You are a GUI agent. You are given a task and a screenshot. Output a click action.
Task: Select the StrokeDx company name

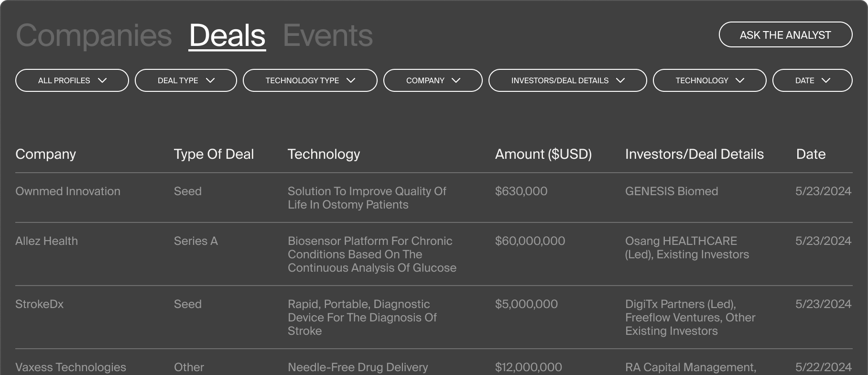[39, 304]
